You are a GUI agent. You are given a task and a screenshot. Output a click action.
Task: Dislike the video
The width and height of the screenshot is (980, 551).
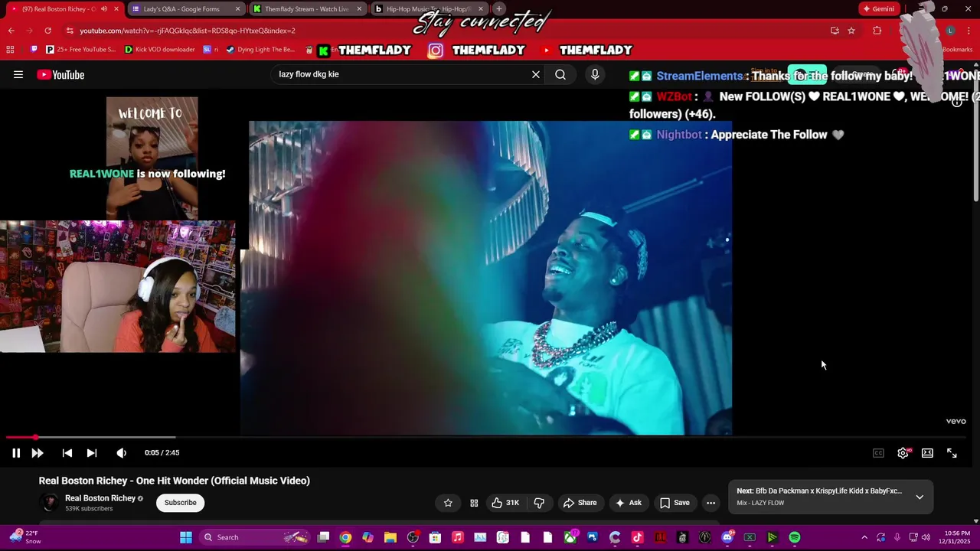coord(539,503)
